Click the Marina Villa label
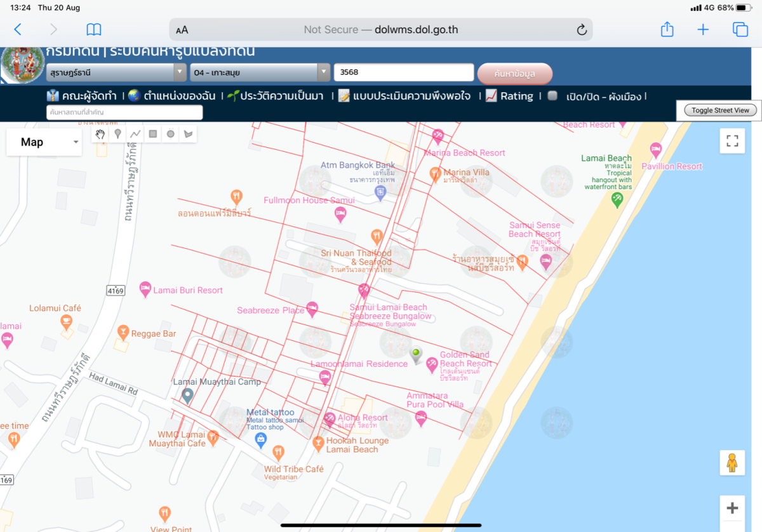The height and width of the screenshot is (532, 762). (x=466, y=172)
